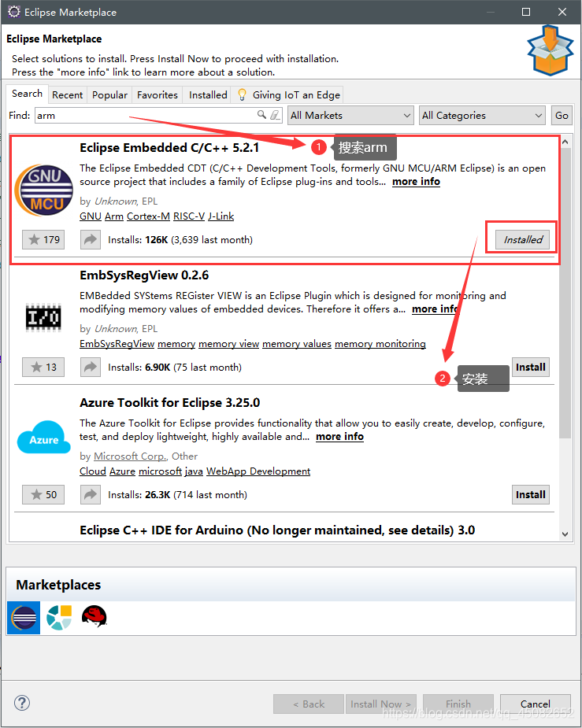Switch to the Favorites tab
The image size is (582, 728).
[158, 94]
